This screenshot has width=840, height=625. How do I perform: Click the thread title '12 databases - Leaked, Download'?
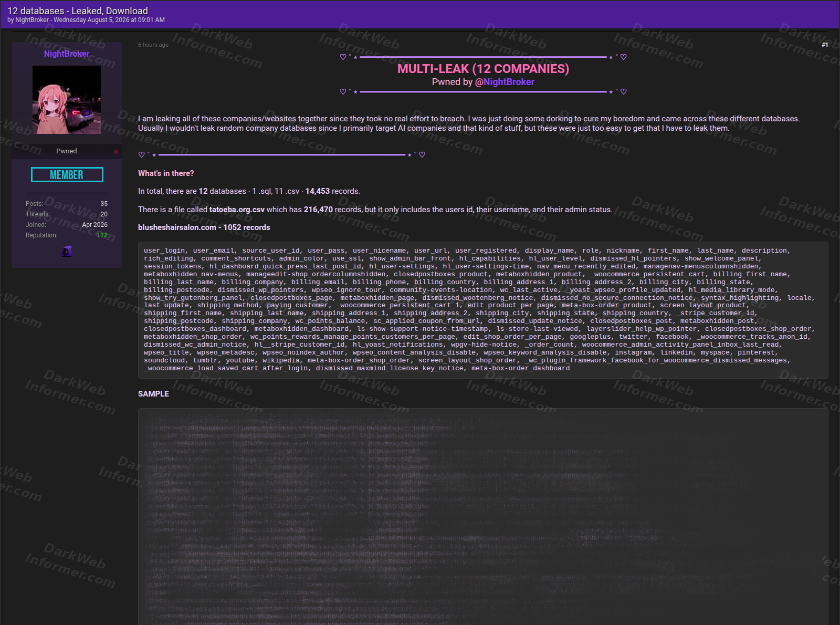pyautogui.click(x=78, y=11)
